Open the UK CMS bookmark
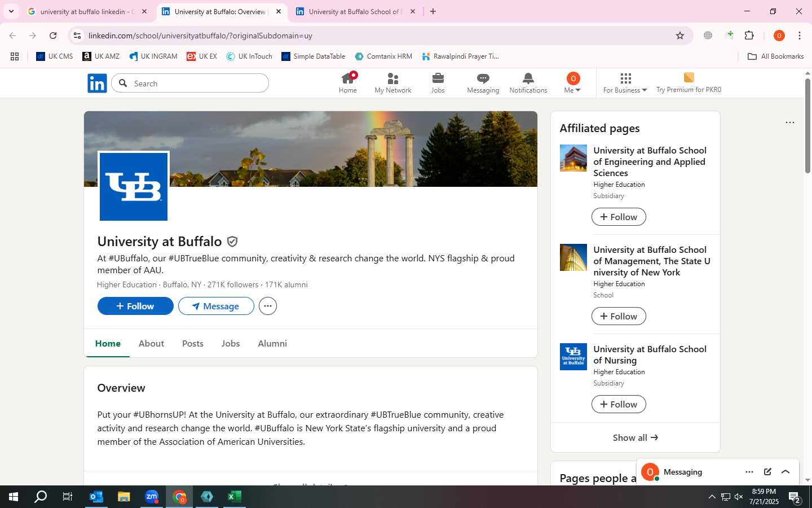This screenshot has height=508, width=812. (x=55, y=56)
